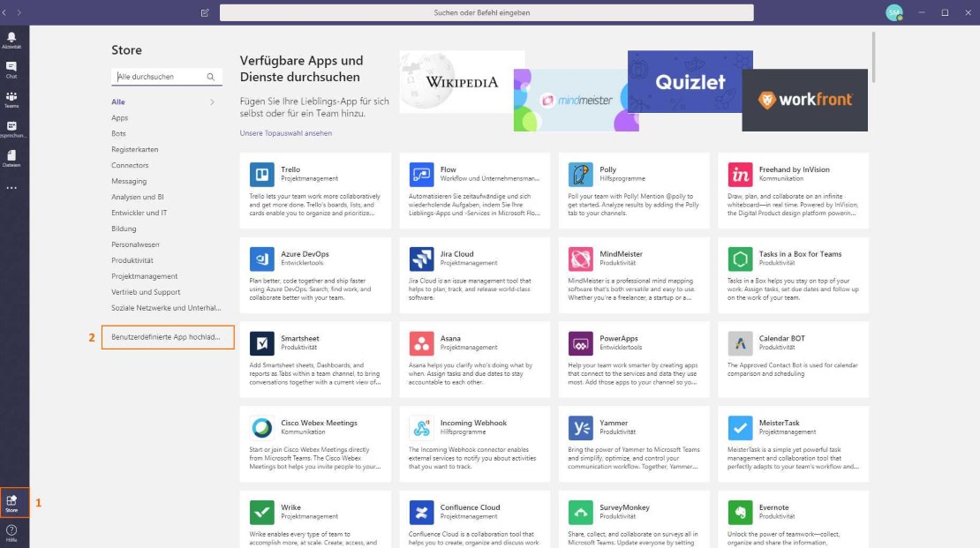This screenshot has height=548, width=980.
Task: Click the new chat compose icon
Action: point(205,12)
